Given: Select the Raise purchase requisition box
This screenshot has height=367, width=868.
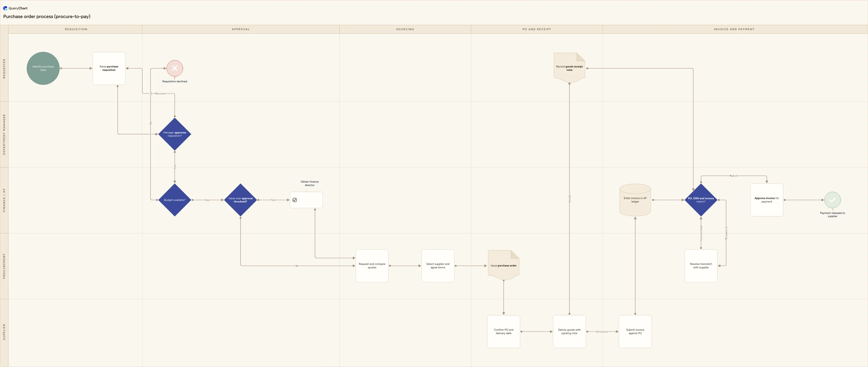Looking at the screenshot, I should [x=109, y=68].
